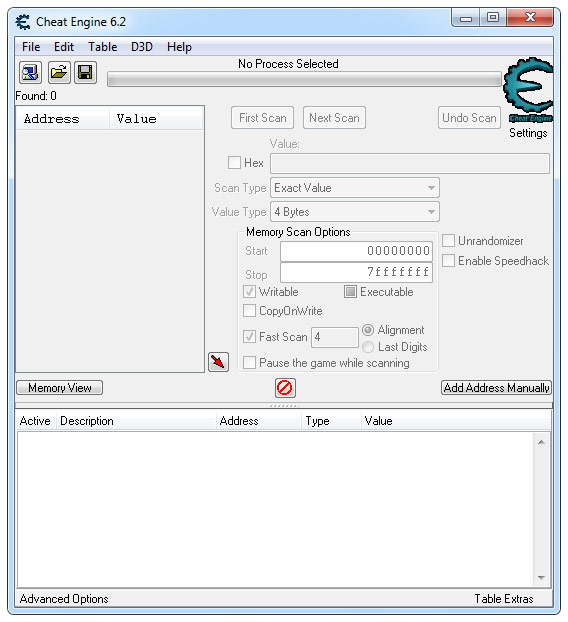Select the Last Digits radio button
This screenshot has height=622, width=568.
[x=368, y=347]
